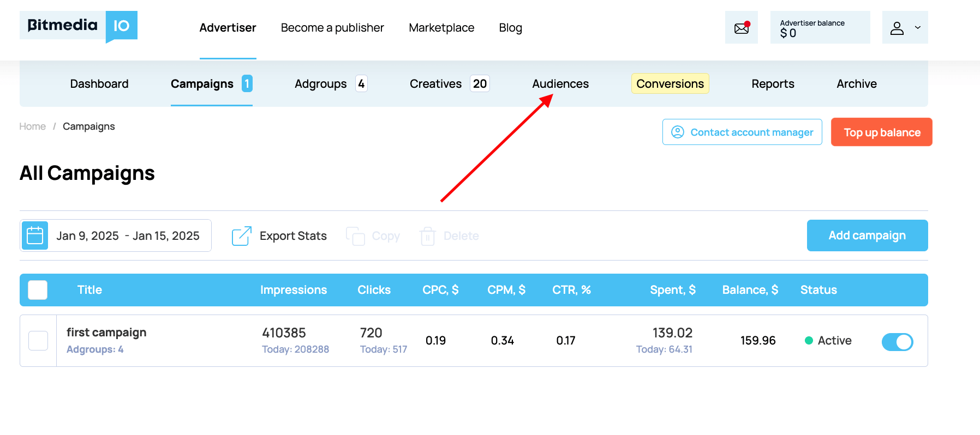Click the Add campaign button
Viewport: 980px width, 435px height.
pos(867,235)
